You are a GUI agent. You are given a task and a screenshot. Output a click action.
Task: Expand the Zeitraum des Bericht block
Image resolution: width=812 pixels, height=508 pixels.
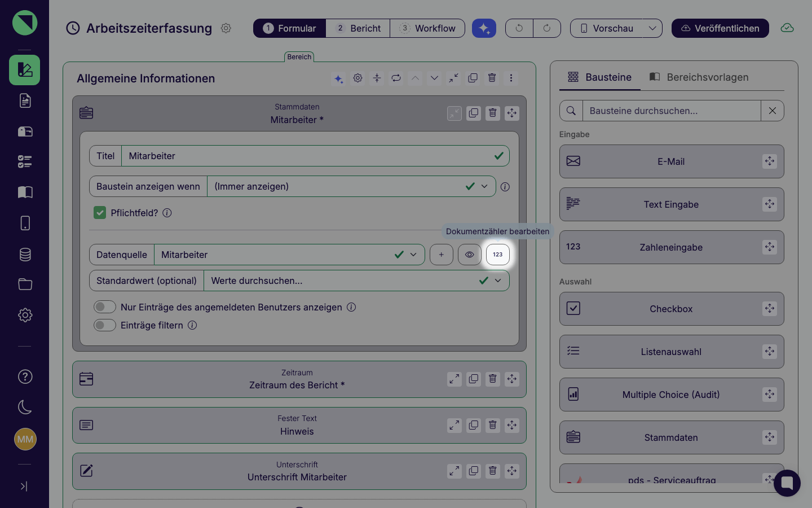[454, 379]
